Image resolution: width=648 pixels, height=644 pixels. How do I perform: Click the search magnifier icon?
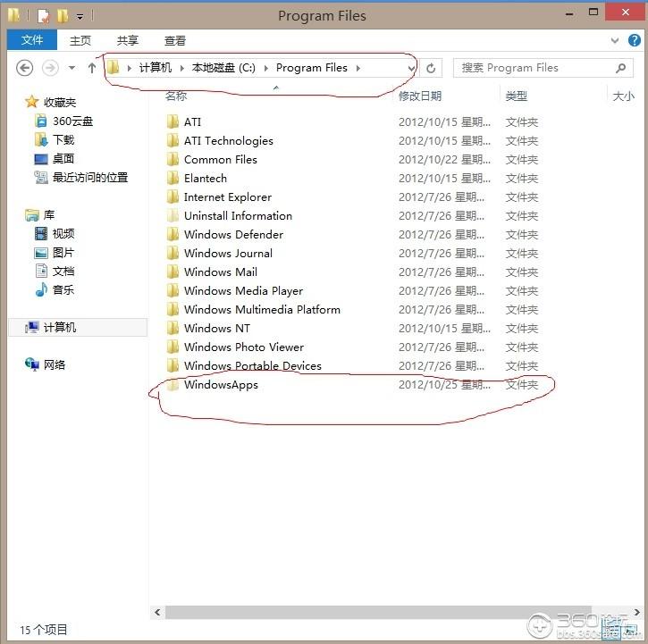click(x=620, y=68)
